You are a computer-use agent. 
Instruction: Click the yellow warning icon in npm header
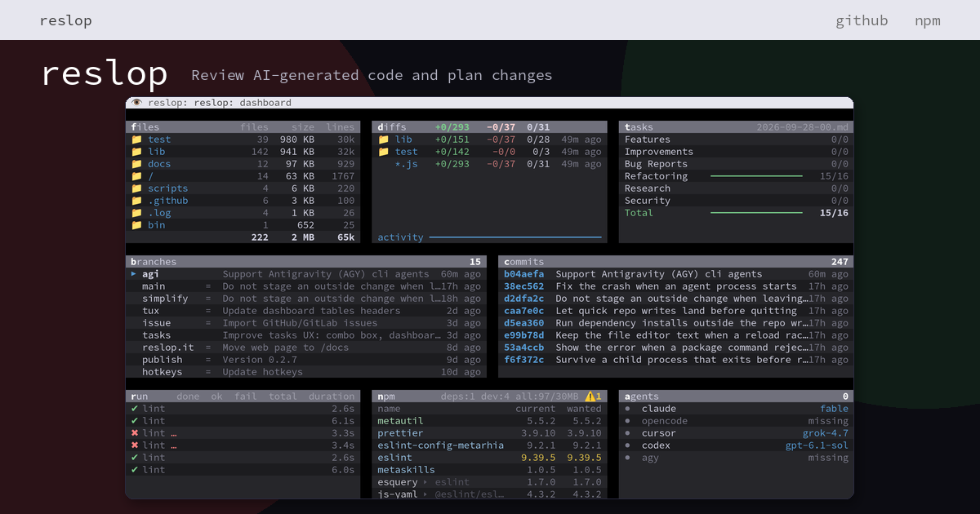coord(590,397)
